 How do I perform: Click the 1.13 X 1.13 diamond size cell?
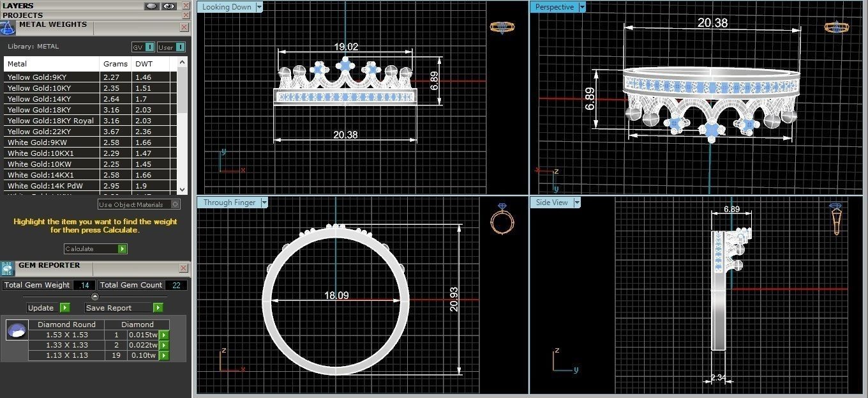click(66, 355)
